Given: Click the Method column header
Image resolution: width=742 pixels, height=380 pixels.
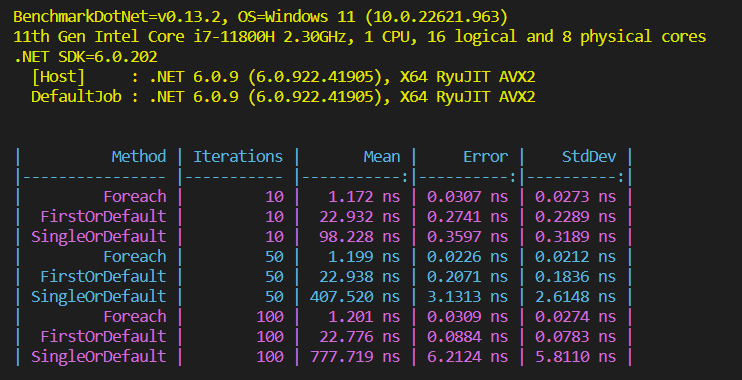Looking at the screenshot, I should tap(139, 156).
